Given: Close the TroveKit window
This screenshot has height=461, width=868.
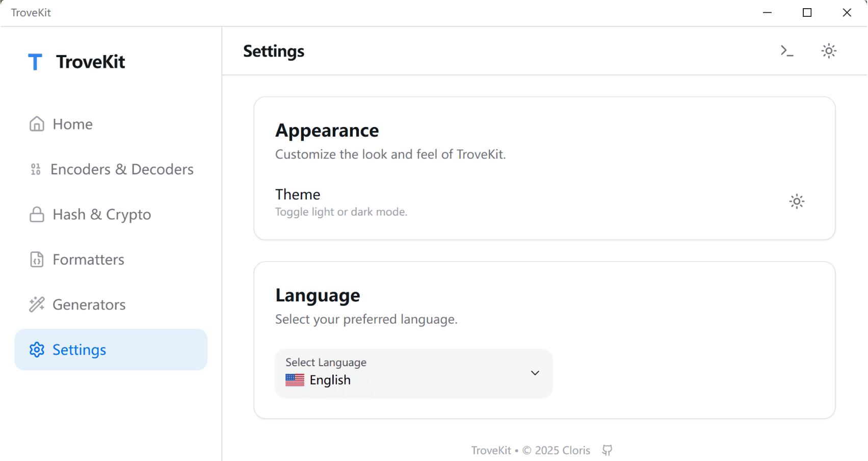Looking at the screenshot, I should pos(847,13).
